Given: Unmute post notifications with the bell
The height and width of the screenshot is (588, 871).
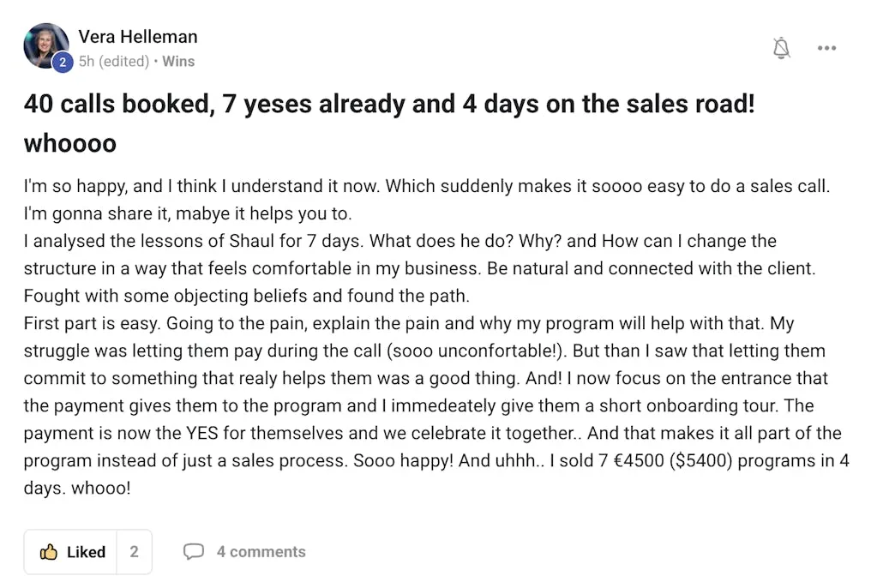Looking at the screenshot, I should tap(781, 48).
